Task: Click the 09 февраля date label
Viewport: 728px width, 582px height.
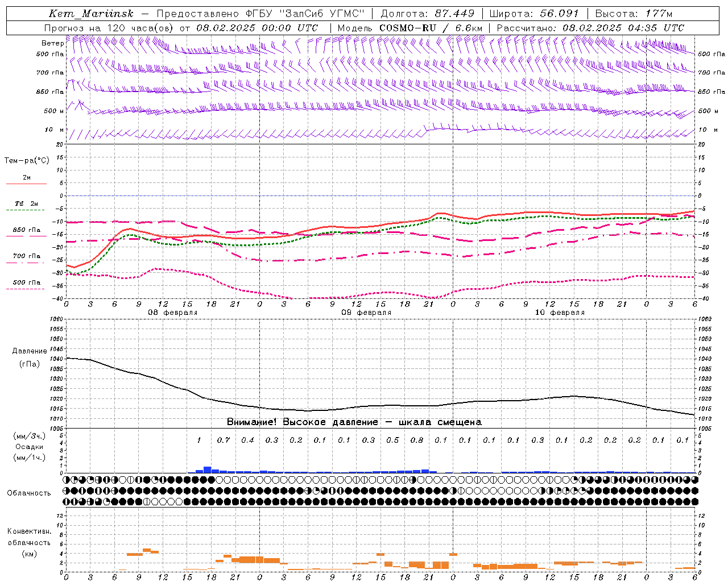Action: [366, 313]
